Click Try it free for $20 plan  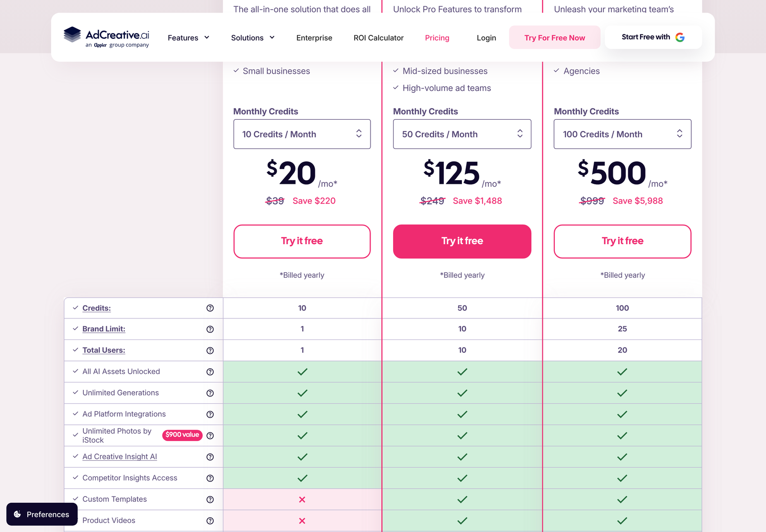pyautogui.click(x=302, y=241)
